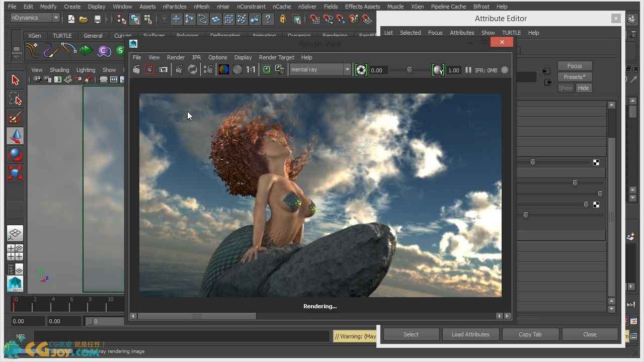
Task: Open the Pipeline Cache menu
Action: [448, 7]
